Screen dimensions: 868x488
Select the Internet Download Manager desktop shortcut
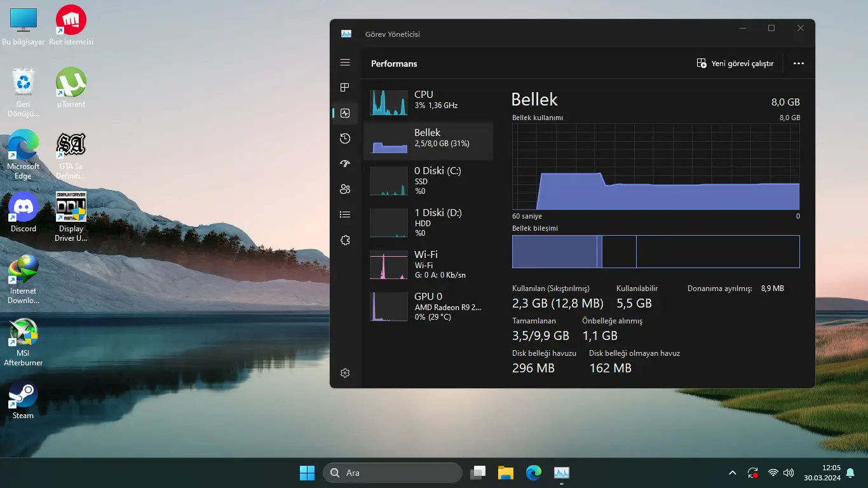click(x=24, y=279)
